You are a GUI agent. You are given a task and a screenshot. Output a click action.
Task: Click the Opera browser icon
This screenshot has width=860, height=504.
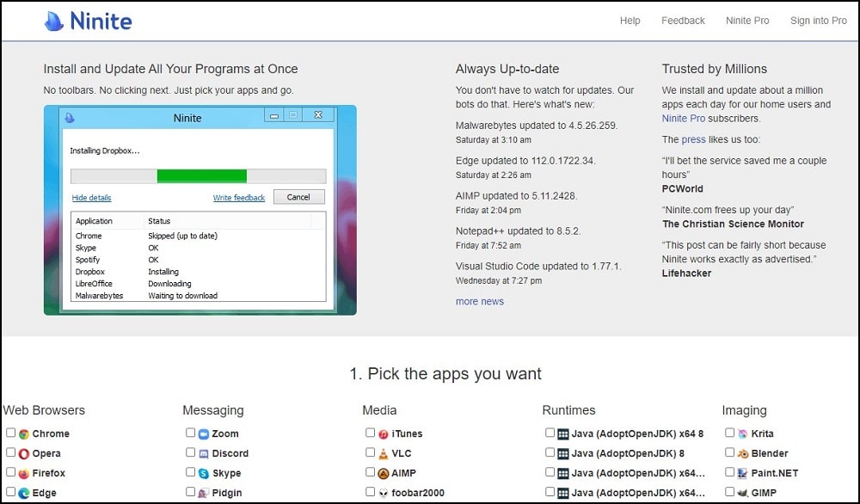pyautogui.click(x=23, y=454)
